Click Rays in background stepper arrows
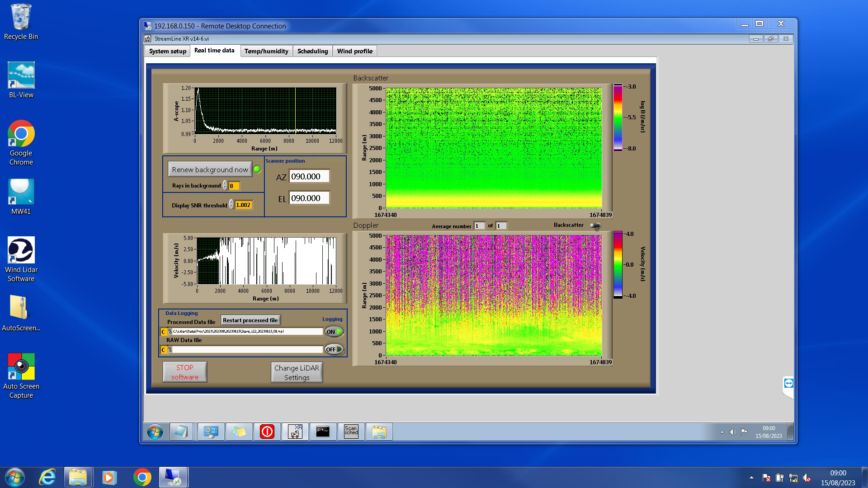 click(x=225, y=186)
